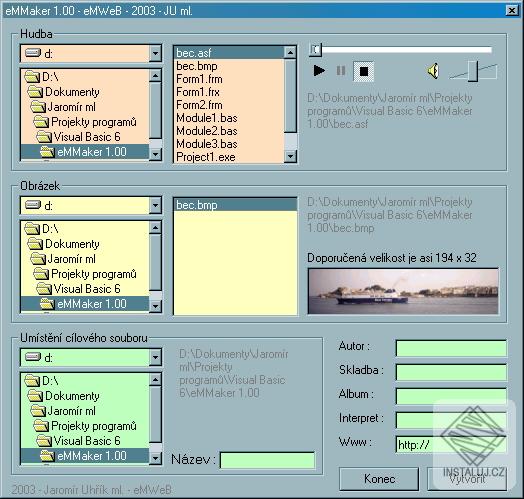Select eMMaker 1.00 folder in Obrázek tree
Image resolution: width=524 pixels, height=499 pixels.
[85, 304]
